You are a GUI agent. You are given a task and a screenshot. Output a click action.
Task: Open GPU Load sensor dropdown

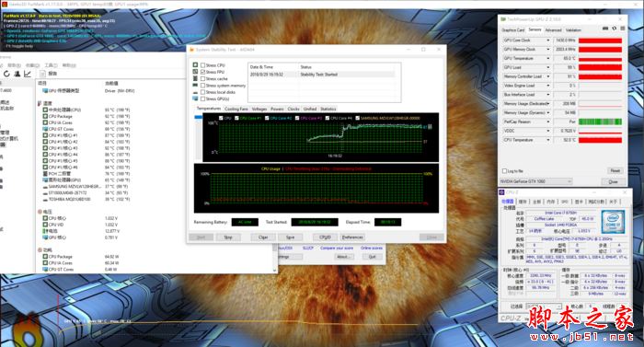(x=547, y=67)
